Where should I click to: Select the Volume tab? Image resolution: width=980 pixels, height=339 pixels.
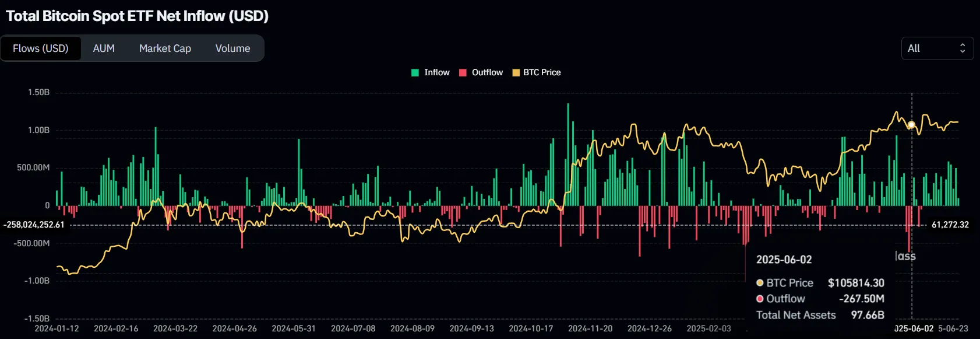point(232,48)
